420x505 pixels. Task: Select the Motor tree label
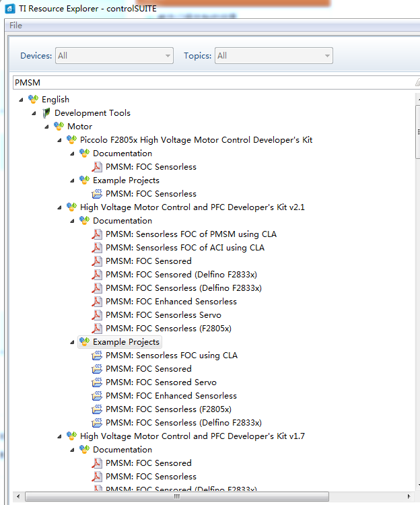[80, 127]
